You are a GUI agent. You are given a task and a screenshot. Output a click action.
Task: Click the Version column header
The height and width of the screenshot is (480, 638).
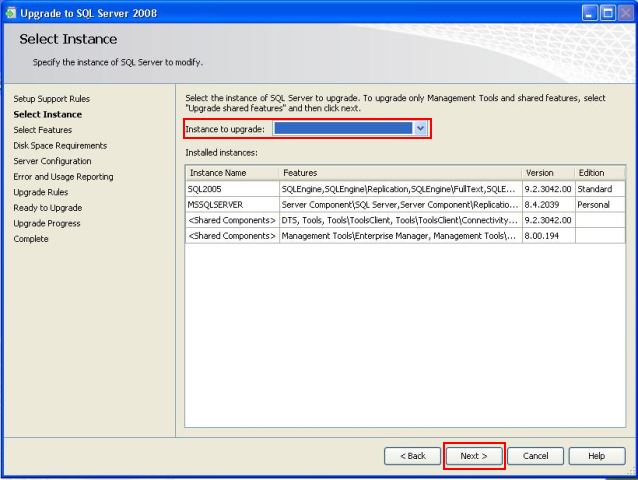click(x=548, y=173)
